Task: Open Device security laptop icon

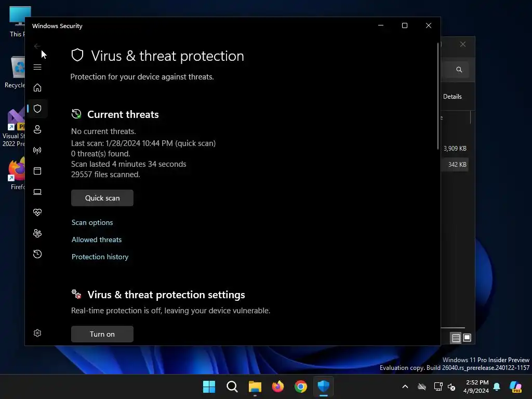Action: (x=37, y=192)
